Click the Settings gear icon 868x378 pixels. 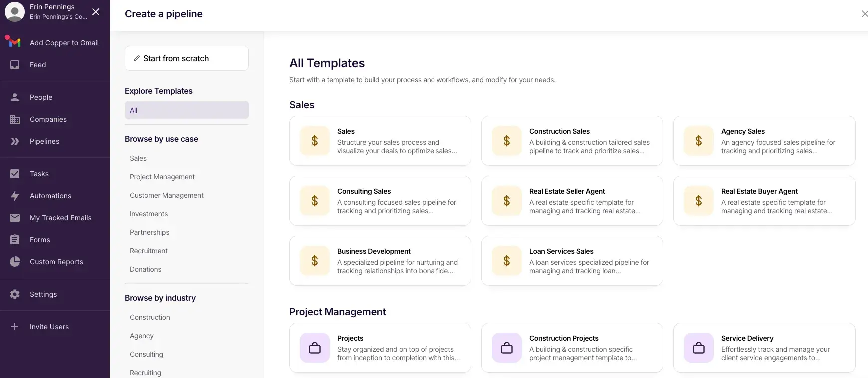click(15, 294)
